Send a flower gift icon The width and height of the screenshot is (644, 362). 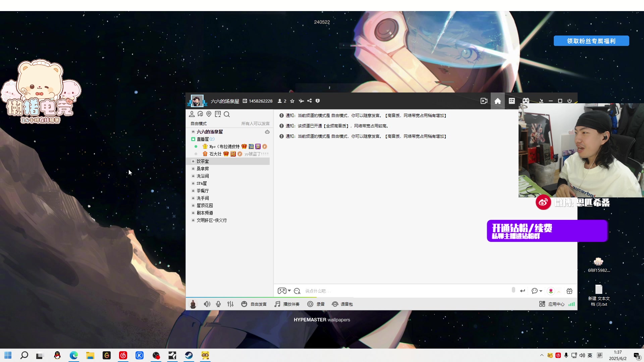tap(551, 291)
